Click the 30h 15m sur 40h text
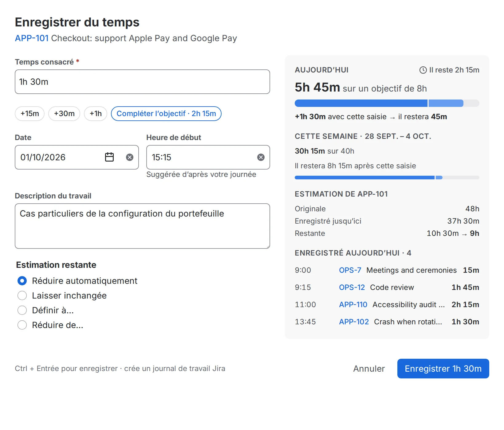Screen dimensions: 504x430 point(325,151)
